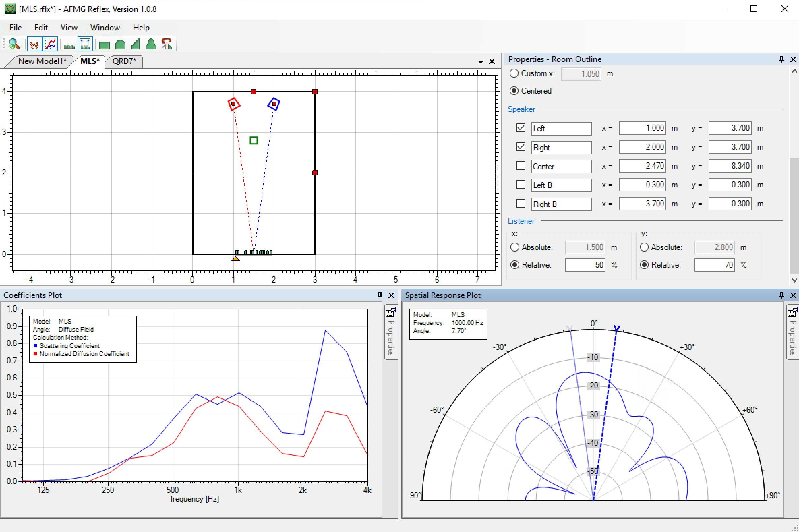Open the Edit menu
The height and width of the screenshot is (532, 799).
click(x=41, y=28)
